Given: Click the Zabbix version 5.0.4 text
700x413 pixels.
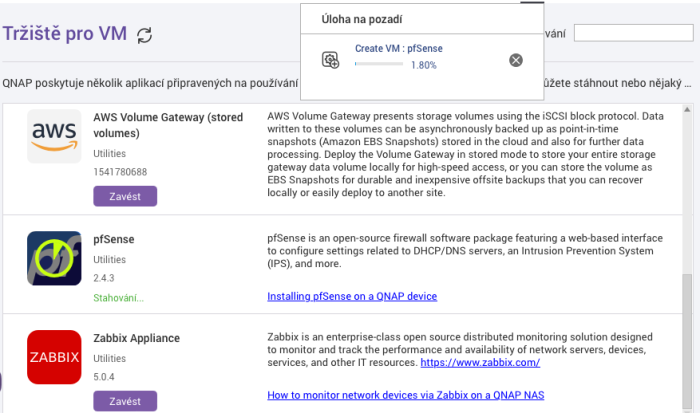Looking at the screenshot, I should click(x=104, y=377).
